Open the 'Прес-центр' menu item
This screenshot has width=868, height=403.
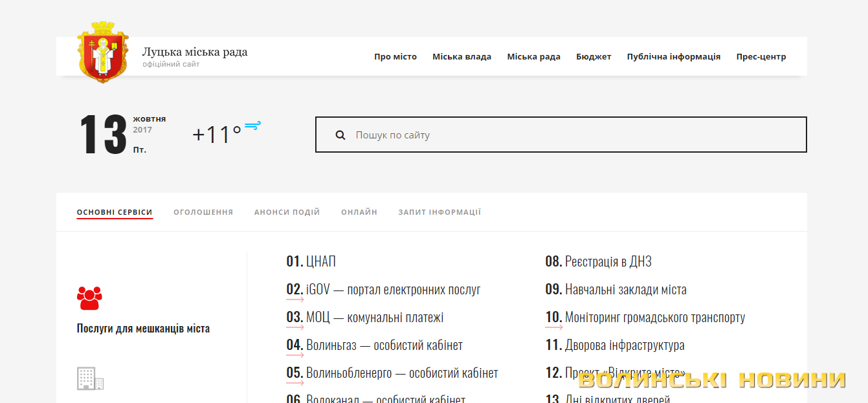761,57
